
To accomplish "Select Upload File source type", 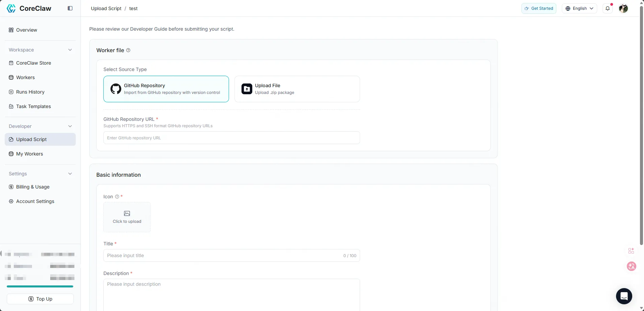I will coord(297,89).
